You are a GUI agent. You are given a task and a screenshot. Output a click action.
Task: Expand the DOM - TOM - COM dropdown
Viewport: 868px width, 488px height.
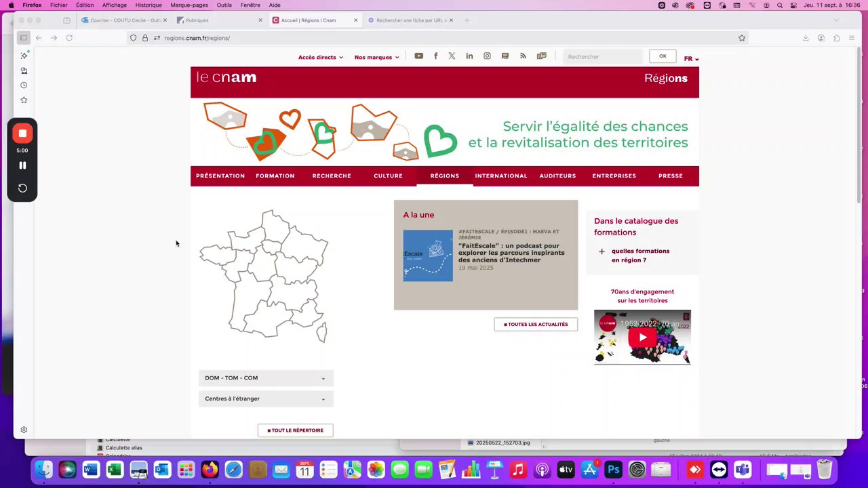tap(266, 378)
